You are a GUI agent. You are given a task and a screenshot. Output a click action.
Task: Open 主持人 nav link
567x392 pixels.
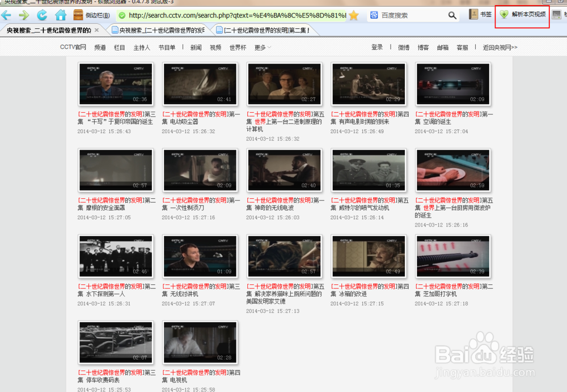[x=142, y=48]
